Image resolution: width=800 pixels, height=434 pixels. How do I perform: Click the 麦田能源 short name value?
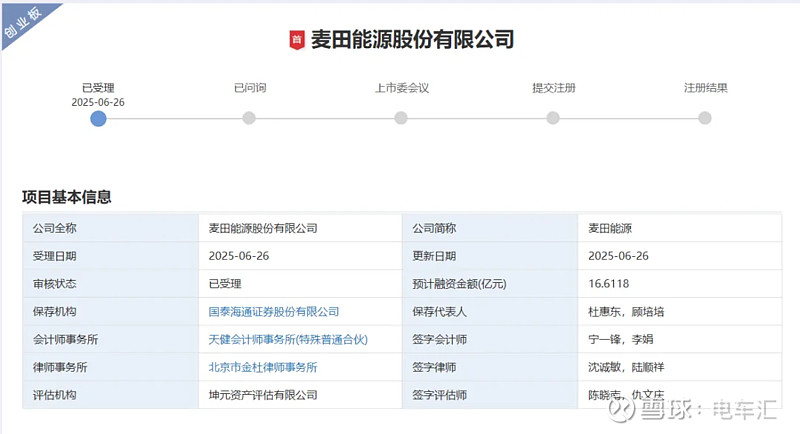coord(610,228)
